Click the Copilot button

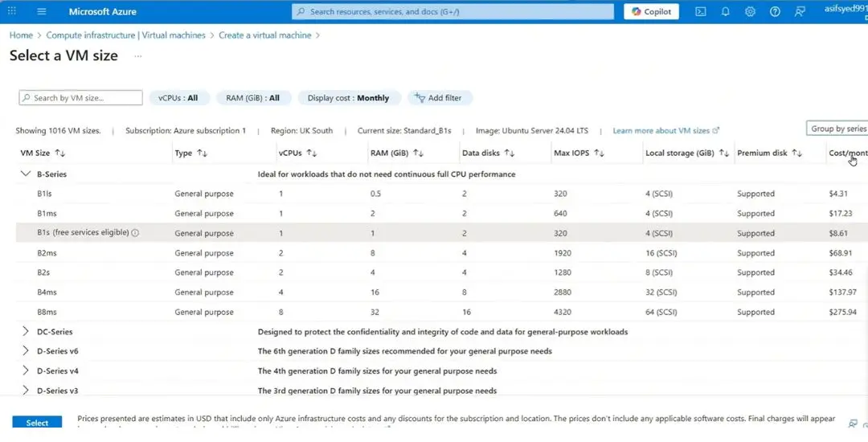(651, 11)
